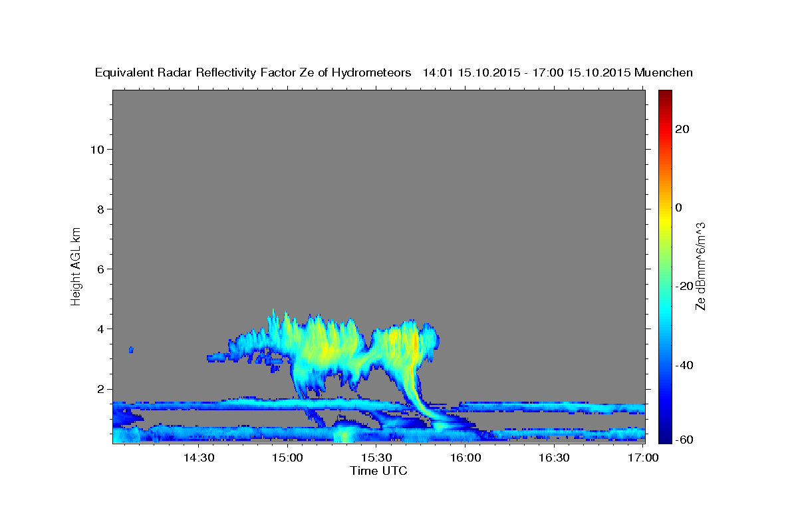This screenshot has height=532, width=798.
Task: Click the colorbar label -20
Action: [683, 286]
